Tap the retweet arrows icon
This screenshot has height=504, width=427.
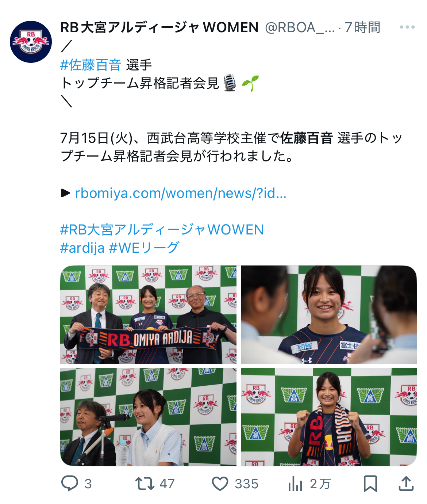(145, 484)
